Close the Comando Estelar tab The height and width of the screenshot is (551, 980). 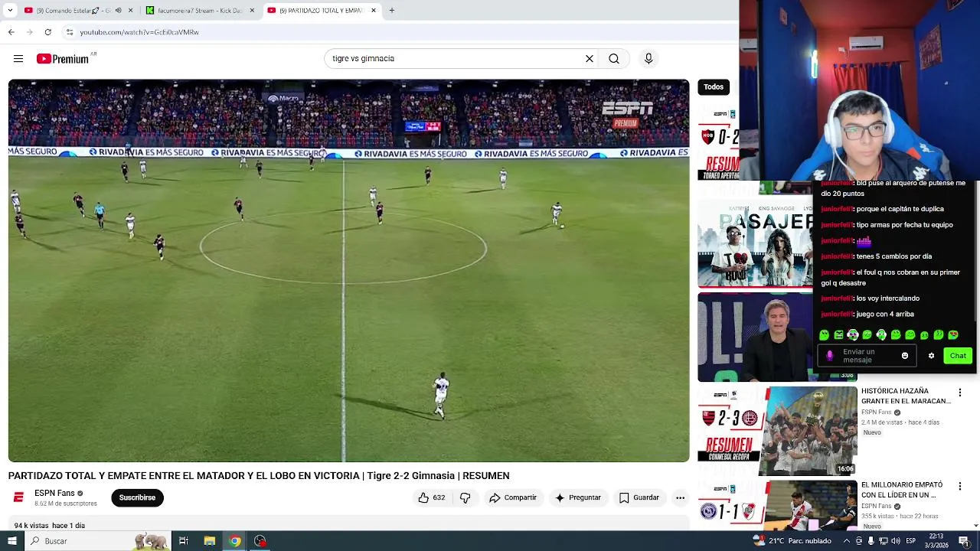tap(131, 11)
